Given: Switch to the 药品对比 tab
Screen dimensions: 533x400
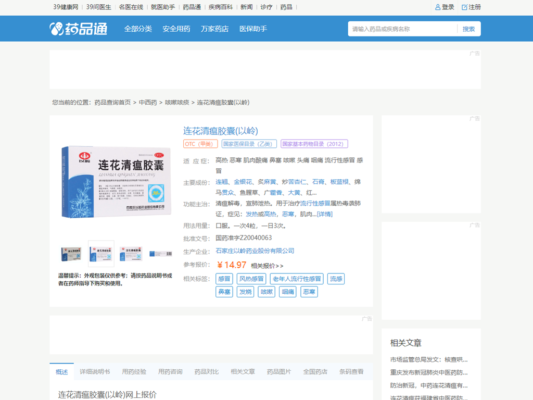Looking at the screenshot, I should [x=206, y=372].
